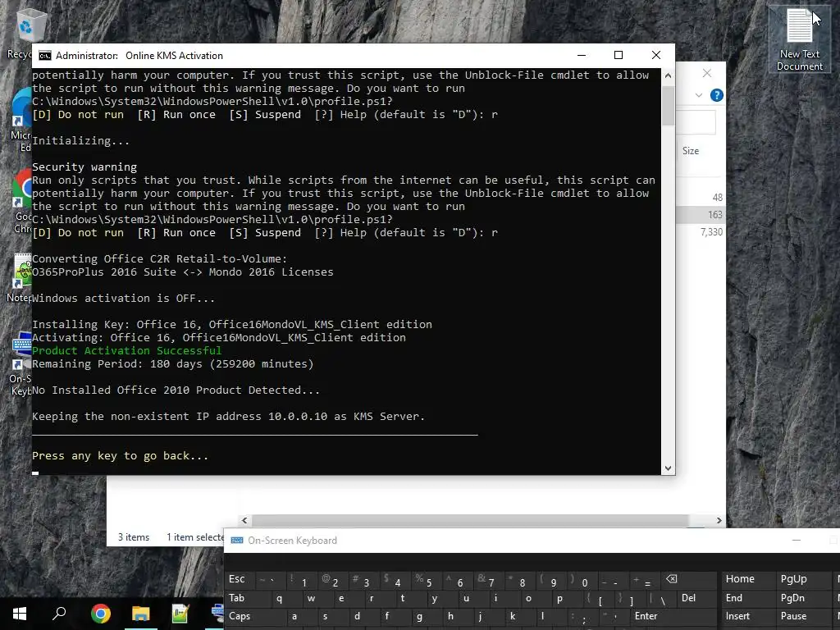Close the File Explorer window

707,73
